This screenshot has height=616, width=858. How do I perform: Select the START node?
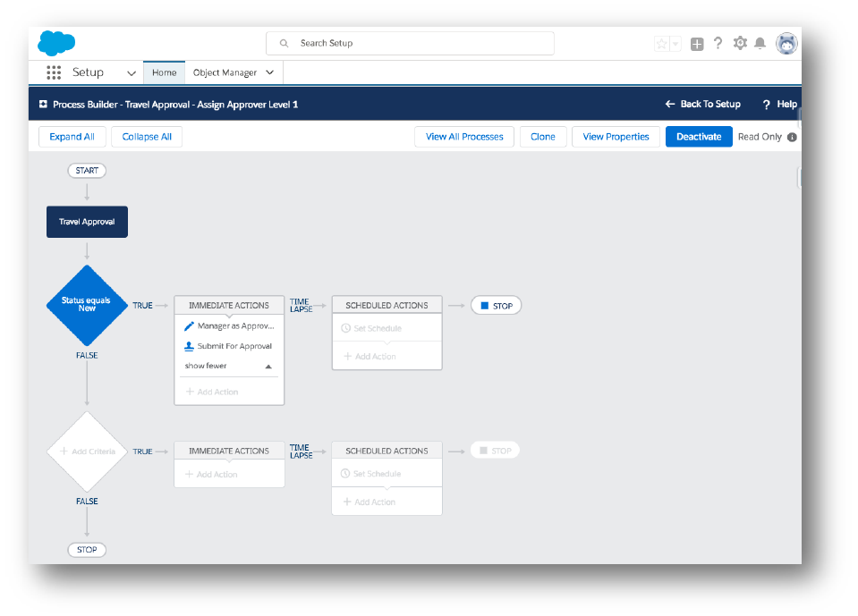pos(87,171)
